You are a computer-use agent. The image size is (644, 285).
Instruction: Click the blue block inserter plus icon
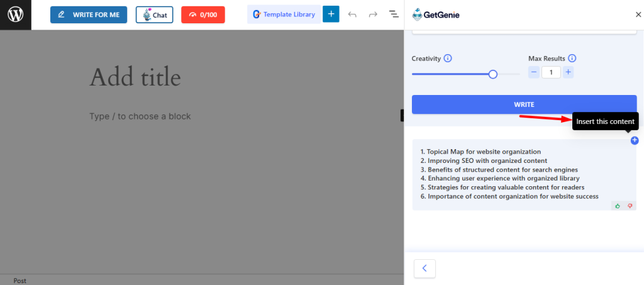pyautogui.click(x=331, y=14)
